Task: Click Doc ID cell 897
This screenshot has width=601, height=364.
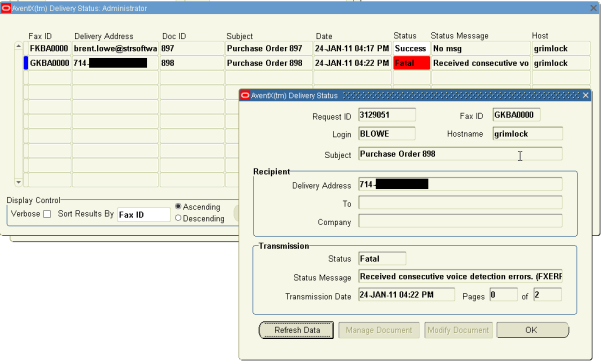Action: pos(192,49)
